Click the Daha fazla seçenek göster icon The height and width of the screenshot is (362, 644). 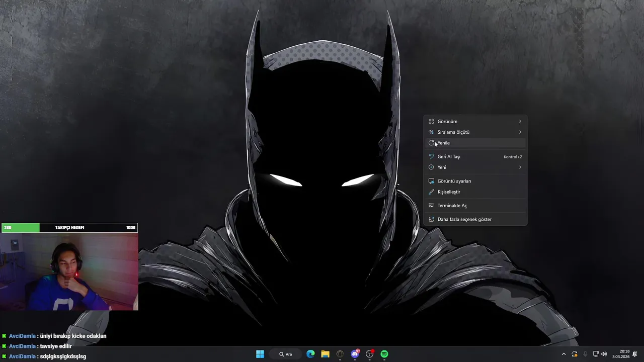(431, 219)
